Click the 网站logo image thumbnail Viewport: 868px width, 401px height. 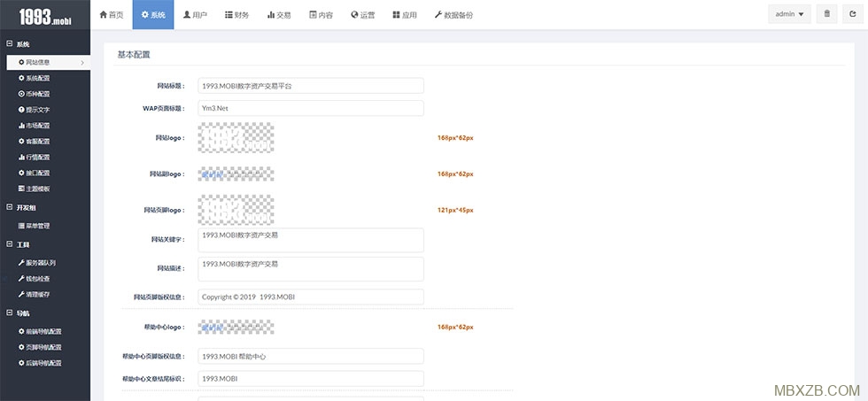pos(236,138)
